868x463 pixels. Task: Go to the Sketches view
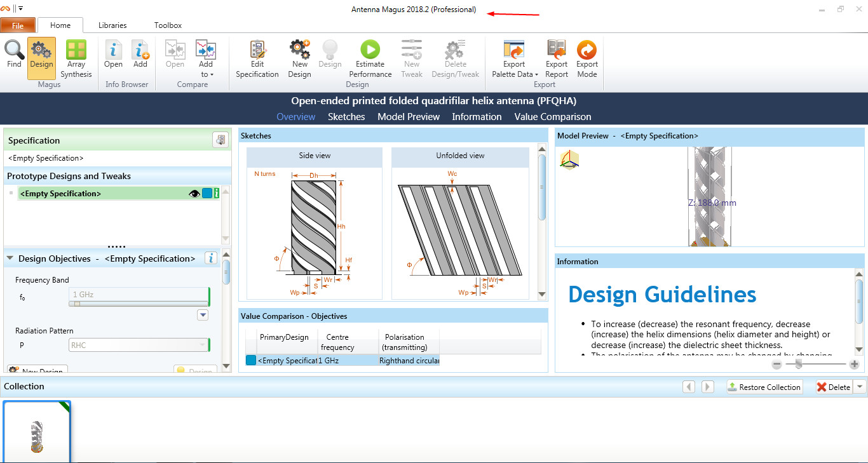click(346, 117)
